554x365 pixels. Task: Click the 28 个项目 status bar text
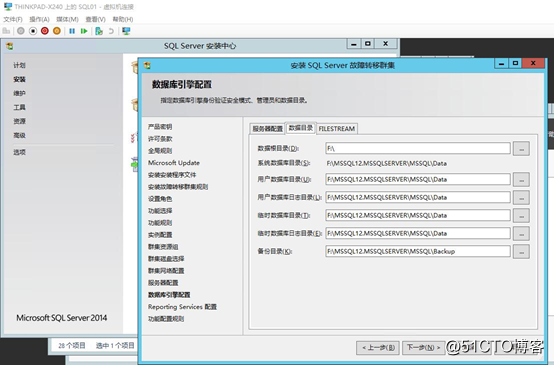pos(72,346)
